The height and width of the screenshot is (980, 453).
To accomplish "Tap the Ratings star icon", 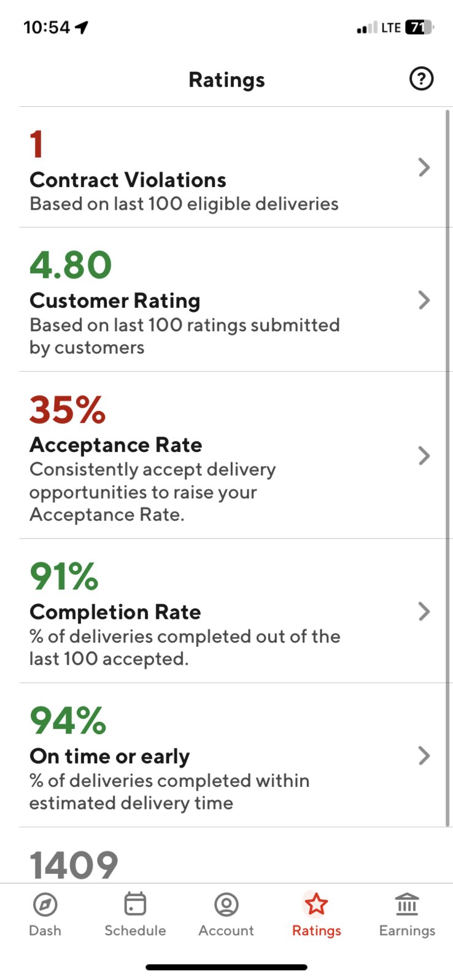I will [x=317, y=903].
